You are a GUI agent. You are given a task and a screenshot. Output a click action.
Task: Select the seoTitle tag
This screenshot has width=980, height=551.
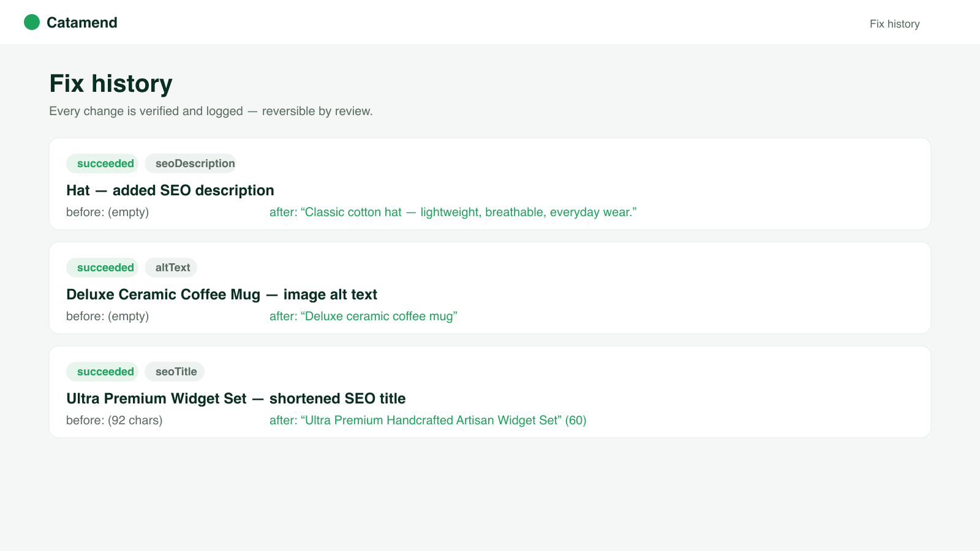(175, 372)
